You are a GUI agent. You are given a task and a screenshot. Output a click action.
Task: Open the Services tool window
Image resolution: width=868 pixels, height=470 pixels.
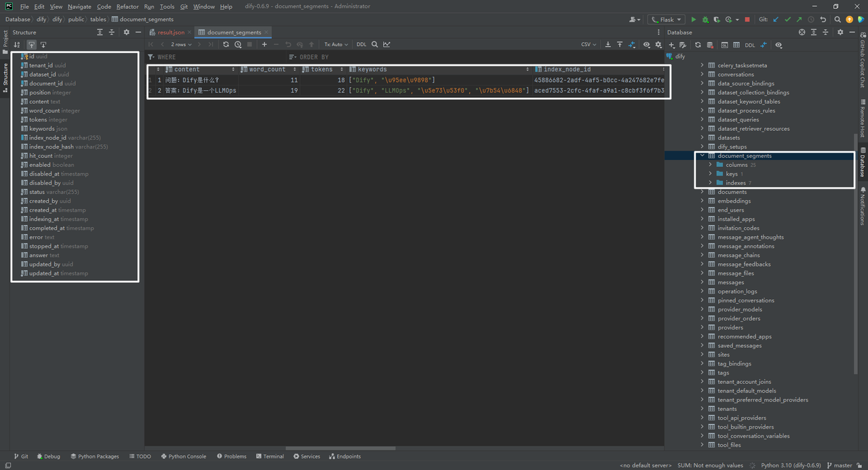click(x=307, y=456)
